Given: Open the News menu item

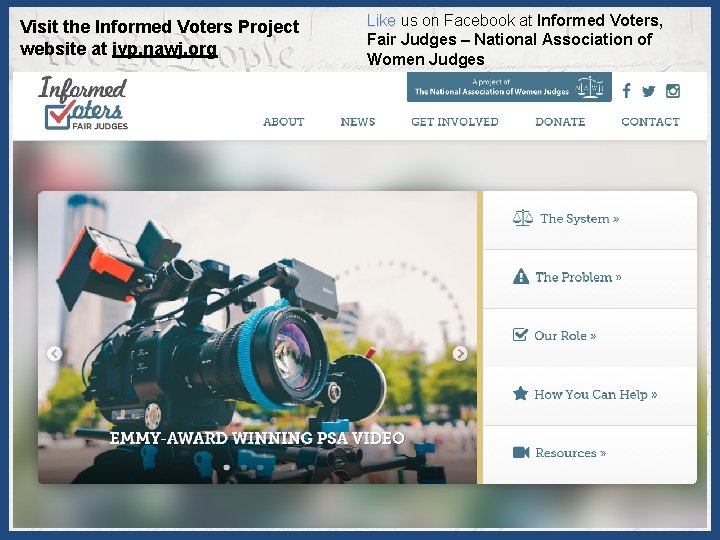Looking at the screenshot, I should point(358,122).
